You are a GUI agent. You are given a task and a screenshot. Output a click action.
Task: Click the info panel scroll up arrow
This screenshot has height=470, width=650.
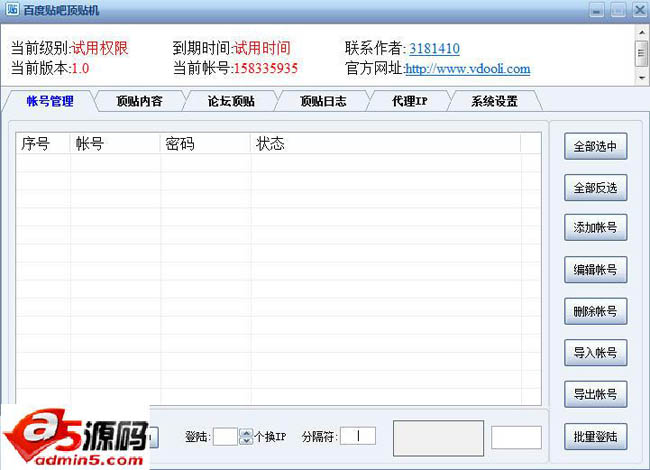click(x=642, y=32)
